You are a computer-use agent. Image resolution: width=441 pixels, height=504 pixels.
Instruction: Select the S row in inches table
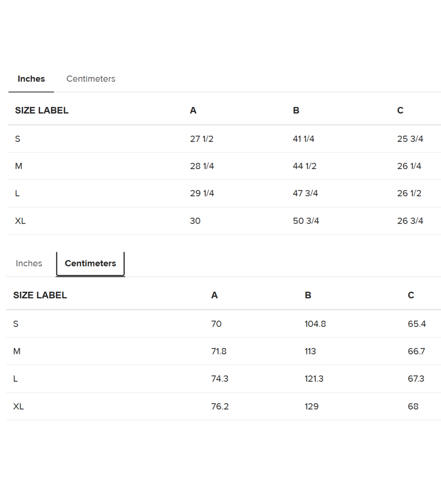click(x=225, y=139)
